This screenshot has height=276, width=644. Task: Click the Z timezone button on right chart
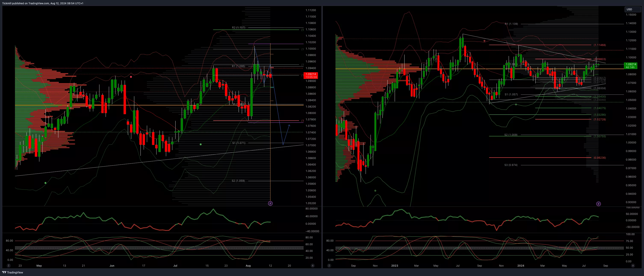(329, 266)
